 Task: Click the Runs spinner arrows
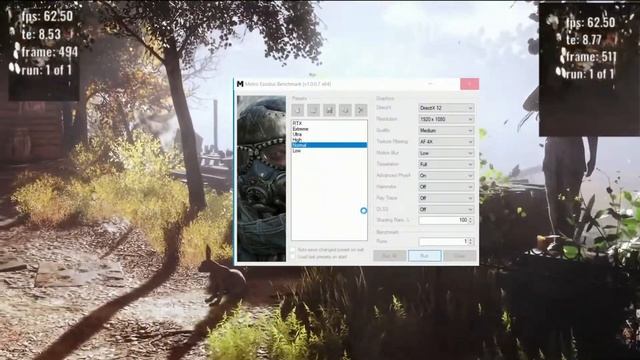coord(471,242)
